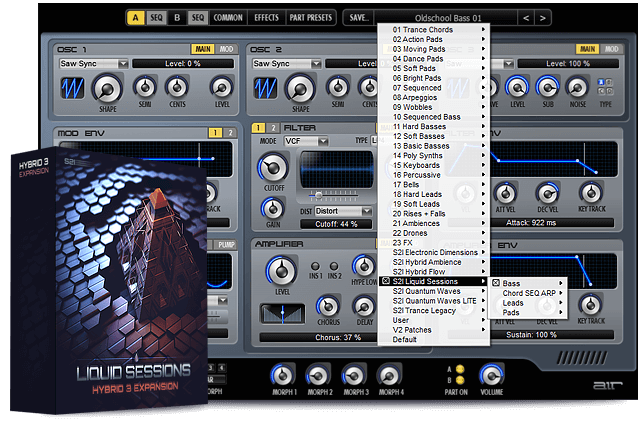Go to the next preset arrow

(543, 18)
